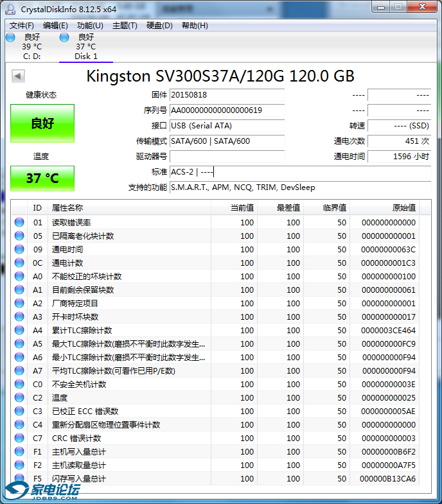This screenshot has width=442, height=504.
Task: Click the status circle for attribute F1
Action: point(19,451)
